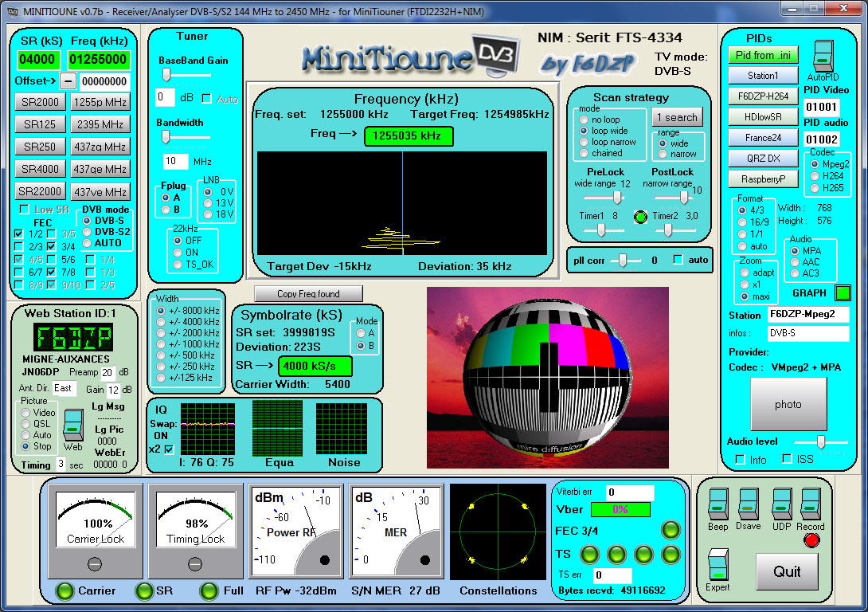Click Copy Freq found button
The width and height of the screenshot is (868, 612).
(308, 294)
